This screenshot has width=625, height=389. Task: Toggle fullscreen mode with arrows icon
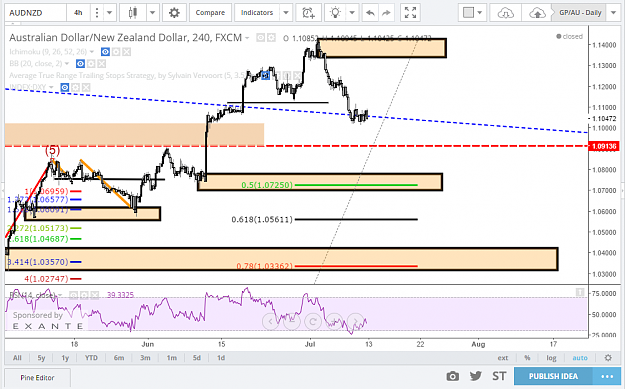[x=410, y=13]
